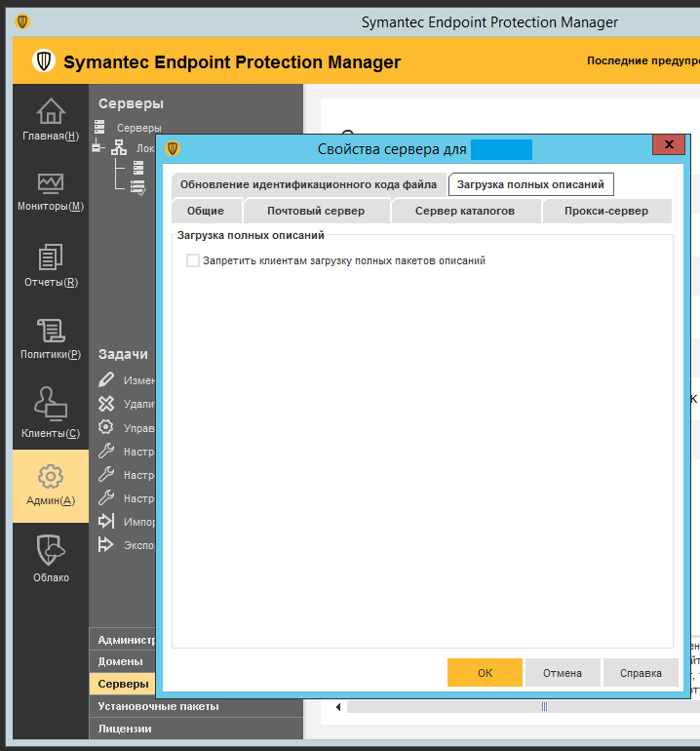
Task: Click the Отмена cancel button
Action: click(x=563, y=672)
